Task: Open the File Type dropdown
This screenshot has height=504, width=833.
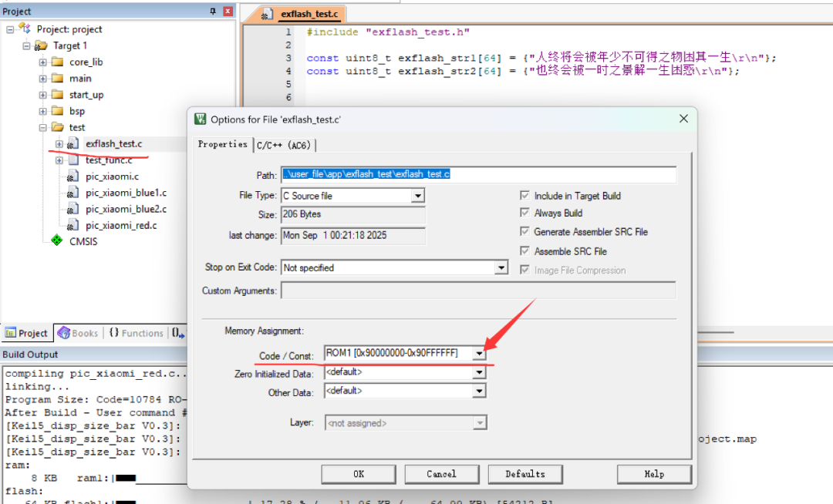Action: pos(418,196)
